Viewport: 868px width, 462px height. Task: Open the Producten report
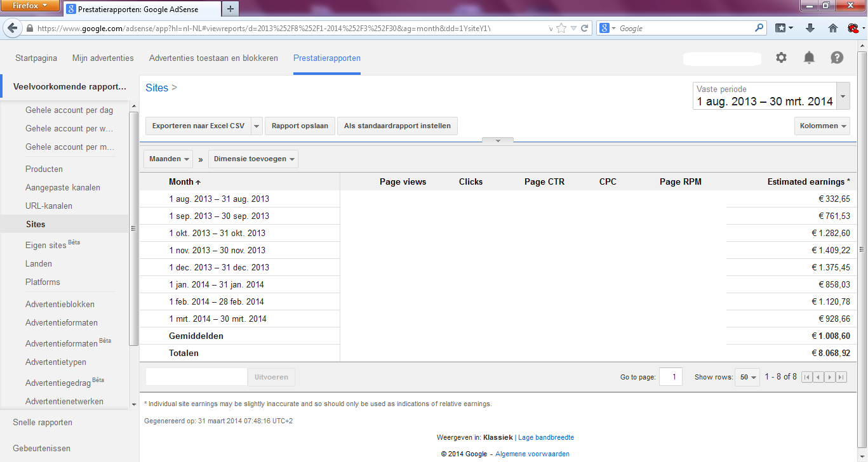click(44, 169)
